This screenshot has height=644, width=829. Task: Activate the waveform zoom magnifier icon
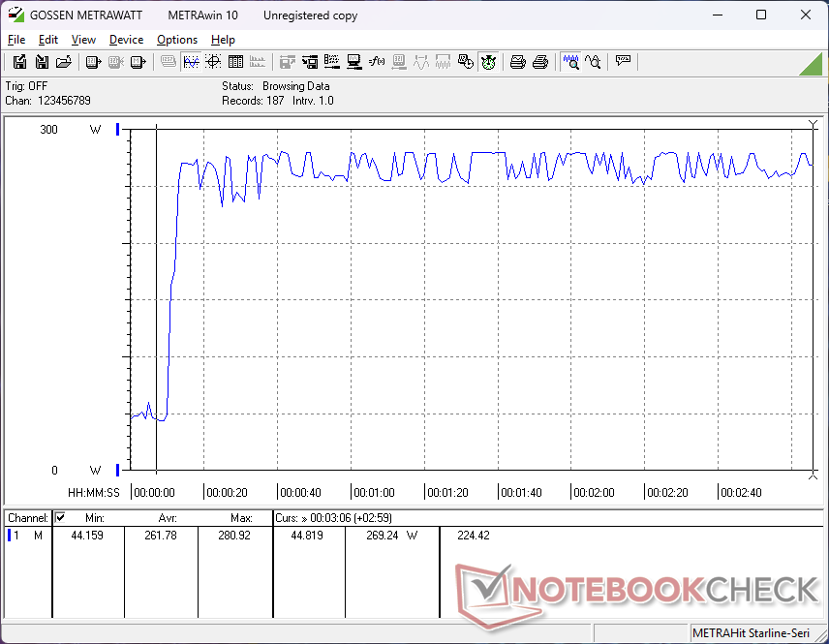(x=571, y=62)
